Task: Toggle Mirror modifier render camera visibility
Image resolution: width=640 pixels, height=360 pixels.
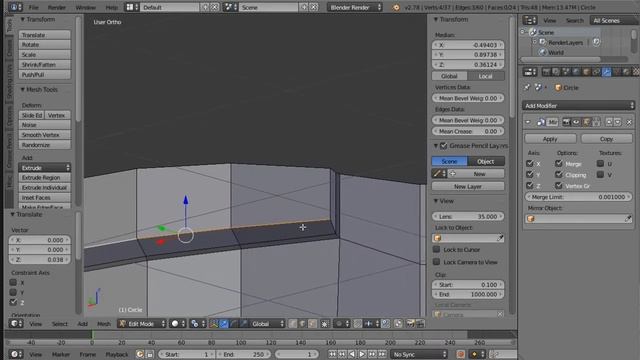Action: click(x=567, y=122)
